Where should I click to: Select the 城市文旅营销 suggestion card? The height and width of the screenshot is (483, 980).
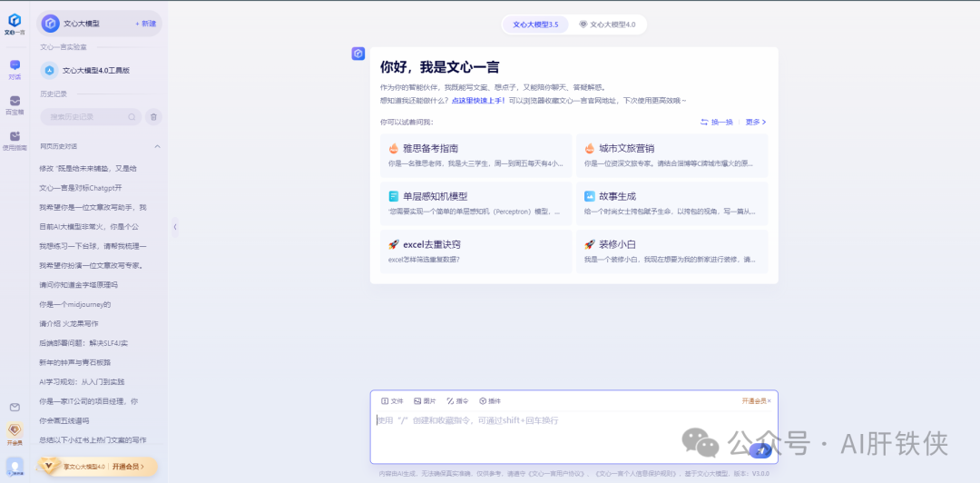pyautogui.click(x=671, y=155)
